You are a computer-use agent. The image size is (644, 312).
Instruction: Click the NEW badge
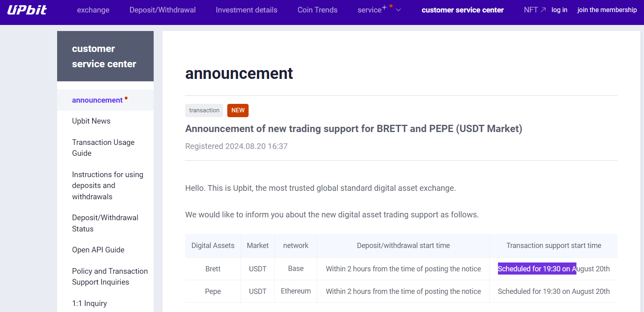[238, 110]
